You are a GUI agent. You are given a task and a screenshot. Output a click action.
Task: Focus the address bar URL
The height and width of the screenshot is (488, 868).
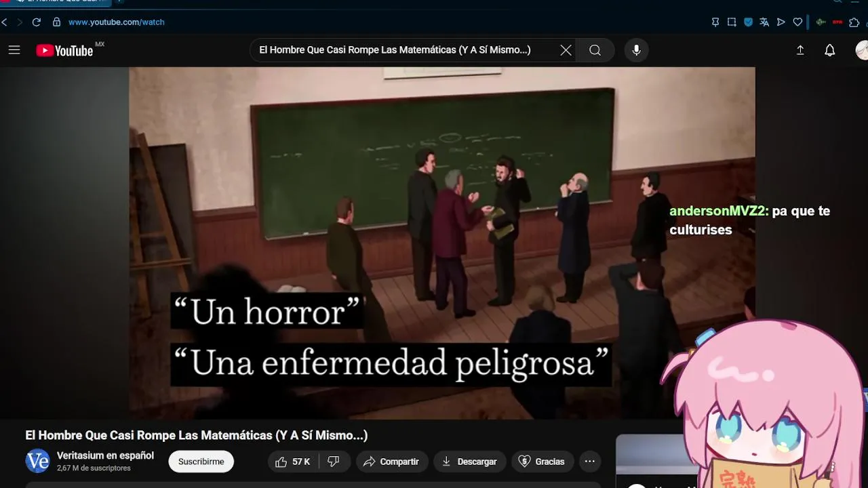tap(117, 22)
